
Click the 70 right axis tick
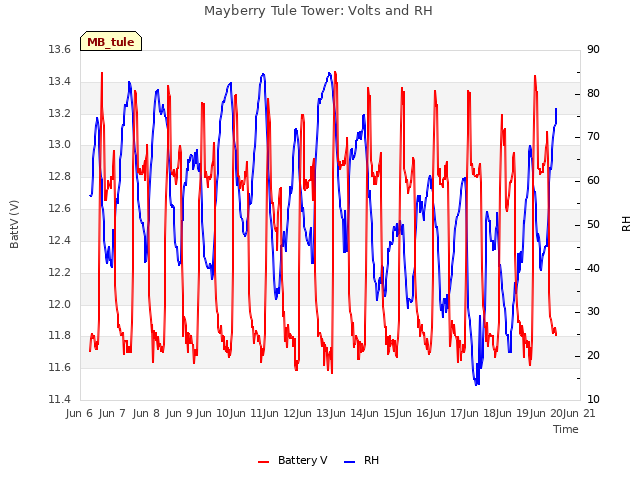tap(593, 137)
